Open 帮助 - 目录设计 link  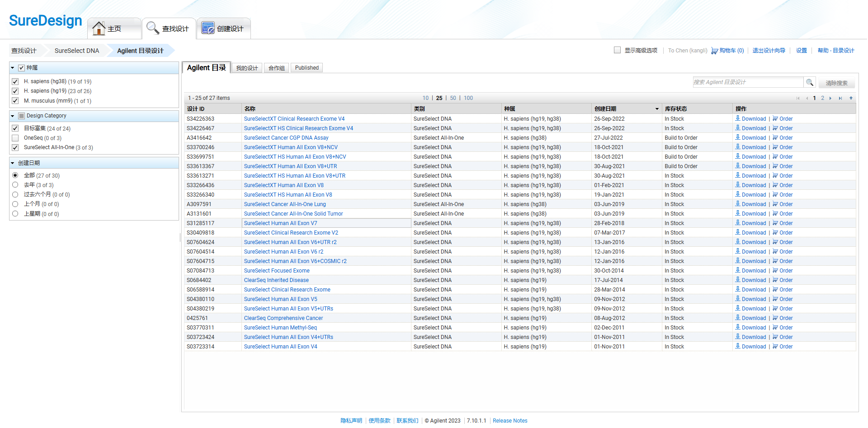tap(836, 51)
